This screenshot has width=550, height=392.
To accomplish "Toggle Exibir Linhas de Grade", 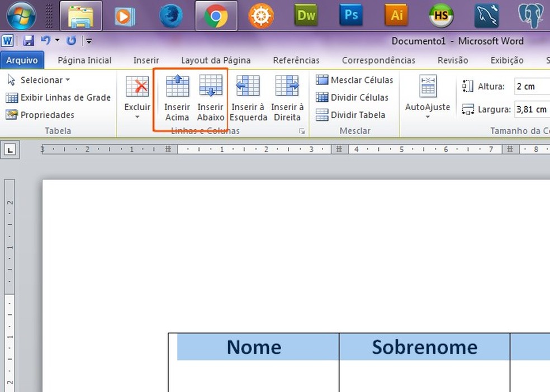I will pos(58,97).
